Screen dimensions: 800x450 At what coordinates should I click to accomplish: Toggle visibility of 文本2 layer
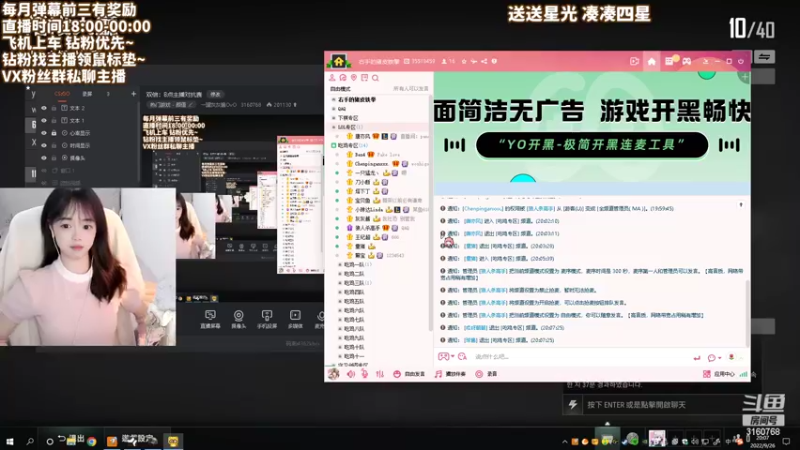pyautogui.click(x=44, y=108)
